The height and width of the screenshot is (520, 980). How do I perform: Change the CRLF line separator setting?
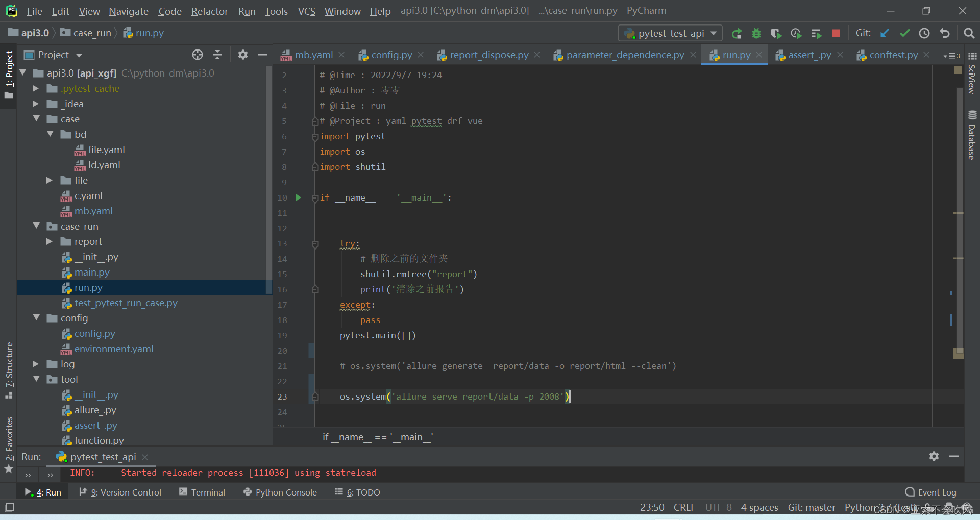pyautogui.click(x=684, y=507)
